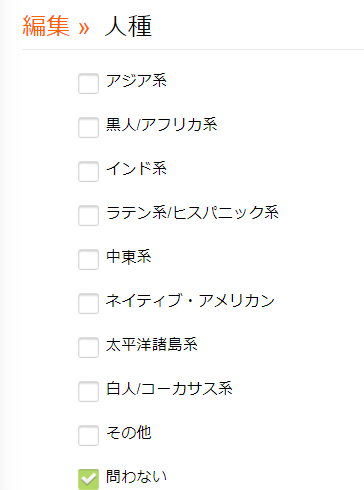The image size is (364, 490).
Task: Click the ラテン系/ヒスパニック系 label text
Action: point(192,213)
